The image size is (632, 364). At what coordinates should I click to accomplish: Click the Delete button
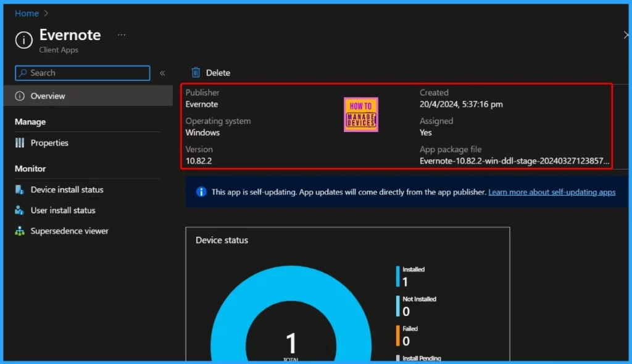coord(211,73)
